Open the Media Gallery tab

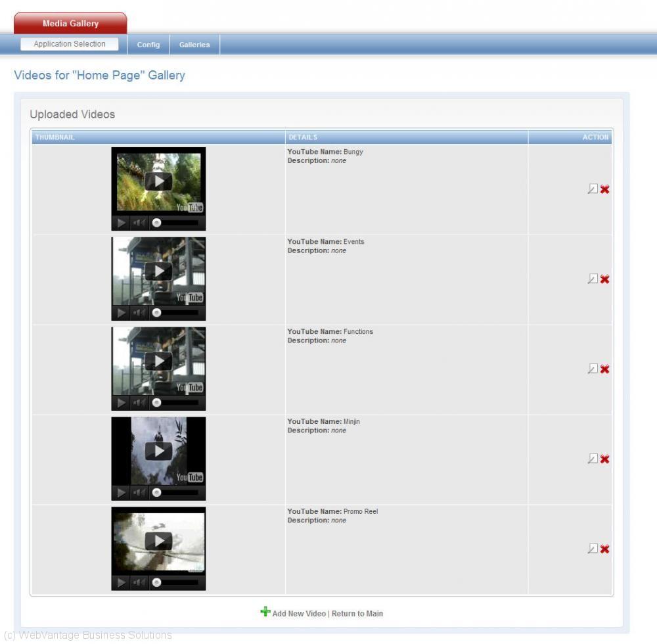[70, 24]
